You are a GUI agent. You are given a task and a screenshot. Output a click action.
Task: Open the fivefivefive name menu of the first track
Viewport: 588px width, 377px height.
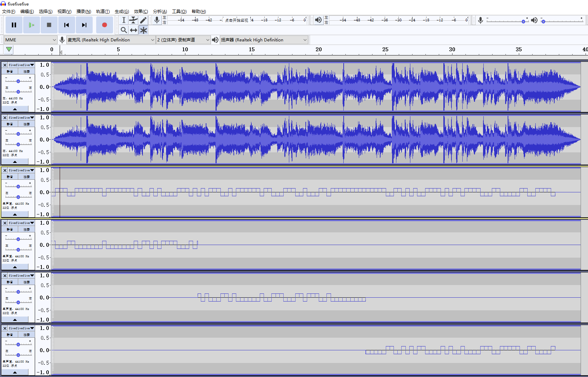tap(21, 65)
